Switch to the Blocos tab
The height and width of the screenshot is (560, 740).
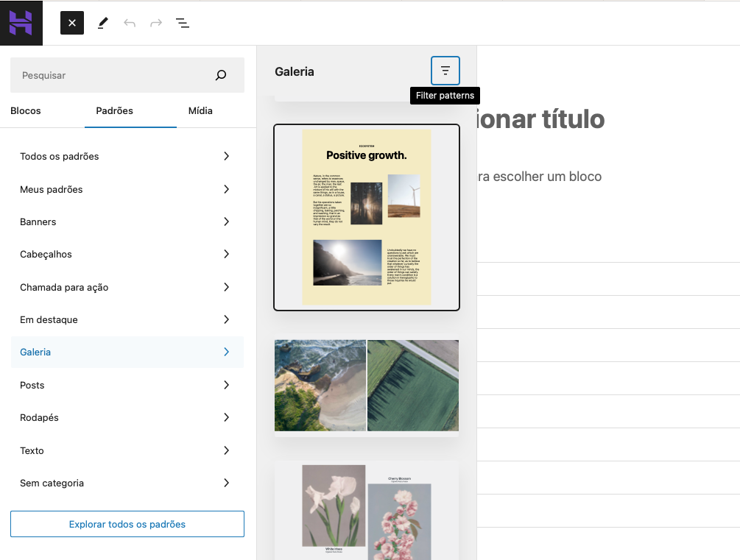point(25,110)
